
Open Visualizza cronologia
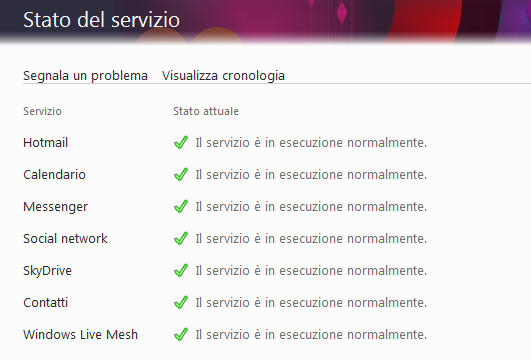223,76
